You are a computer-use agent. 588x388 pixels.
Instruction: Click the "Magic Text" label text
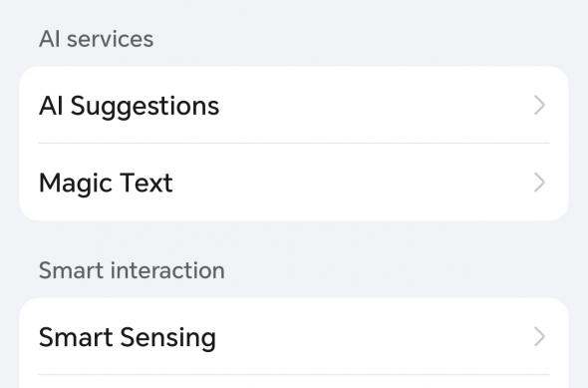(106, 184)
